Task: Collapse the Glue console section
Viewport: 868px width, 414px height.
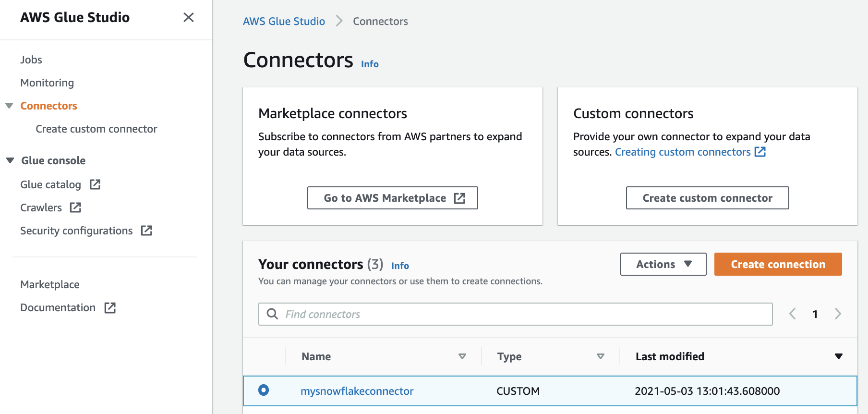Action: click(x=10, y=160)
